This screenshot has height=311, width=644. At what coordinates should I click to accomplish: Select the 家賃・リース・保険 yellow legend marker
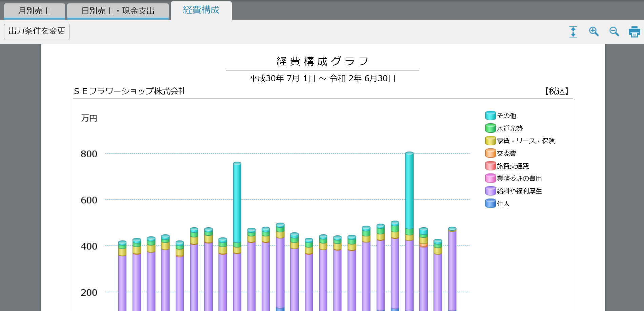(490, 141)
